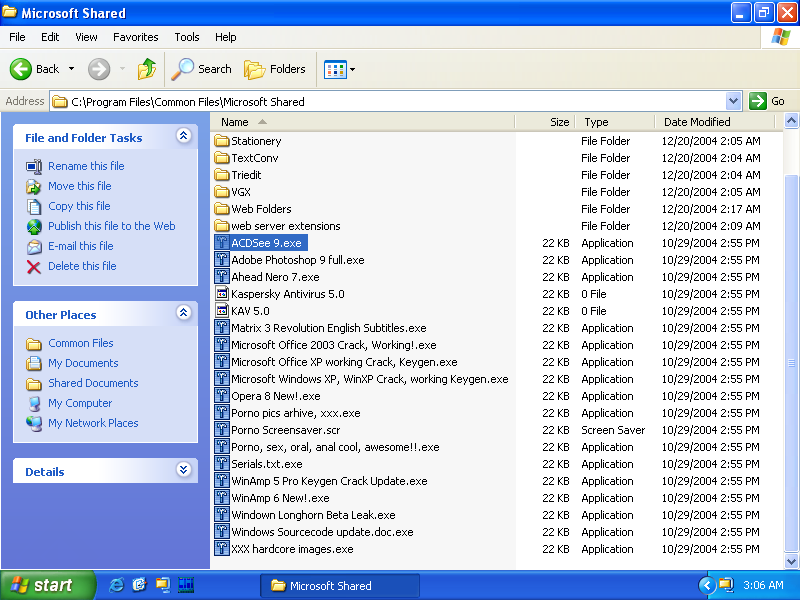The image size is (800, 600).
Task: Go up one folder level
Action: coord(147,69)
